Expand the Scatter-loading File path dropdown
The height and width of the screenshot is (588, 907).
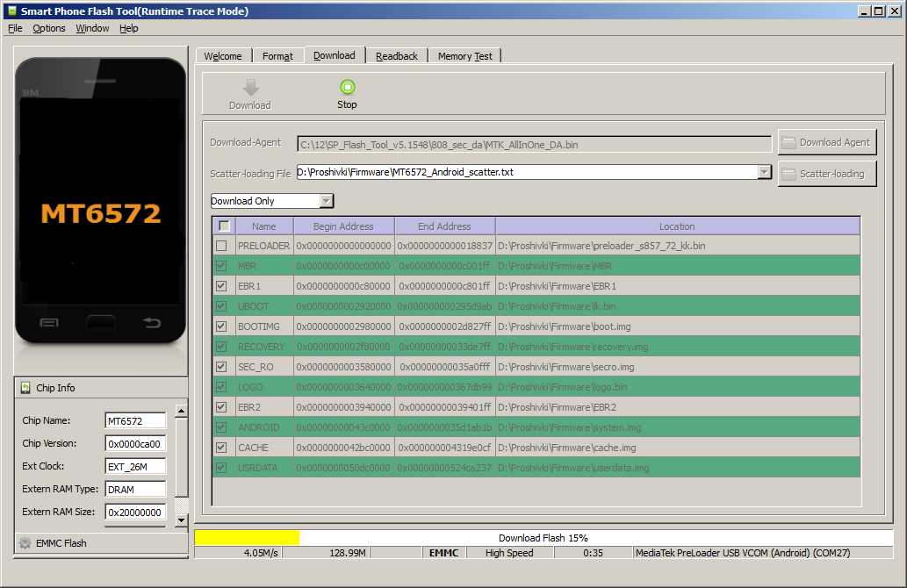pyautogui.click(x=764, y=172)
